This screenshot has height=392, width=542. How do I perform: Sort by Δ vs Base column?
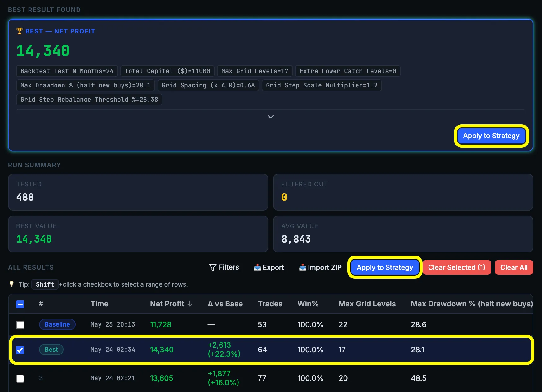[225, 304]
